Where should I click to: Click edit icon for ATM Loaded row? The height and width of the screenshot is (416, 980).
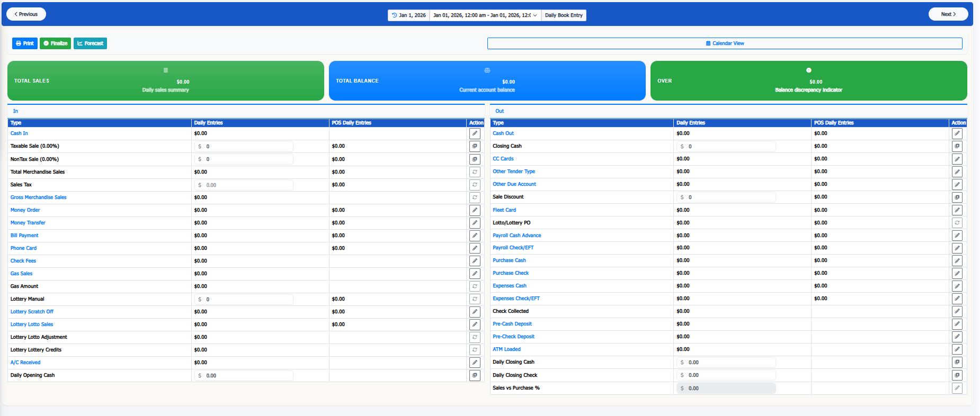[x=957, y=350]
